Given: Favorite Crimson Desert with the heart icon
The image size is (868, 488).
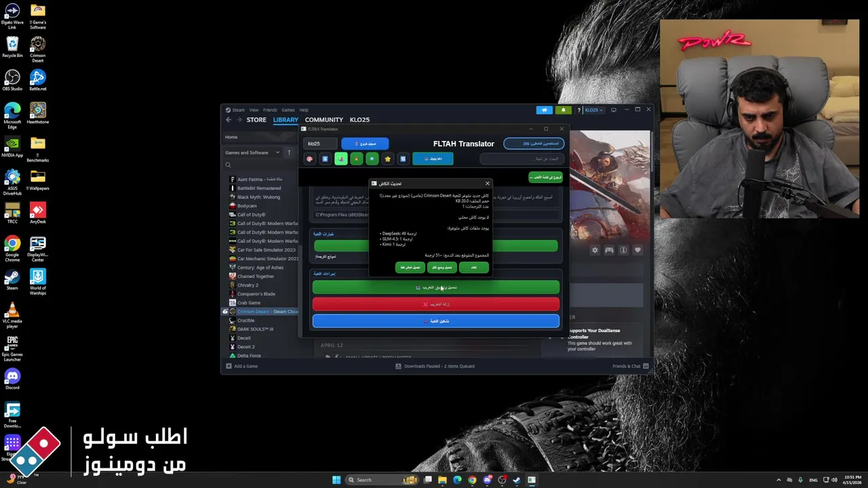Looking at the screenshot, I should (637, 250).
